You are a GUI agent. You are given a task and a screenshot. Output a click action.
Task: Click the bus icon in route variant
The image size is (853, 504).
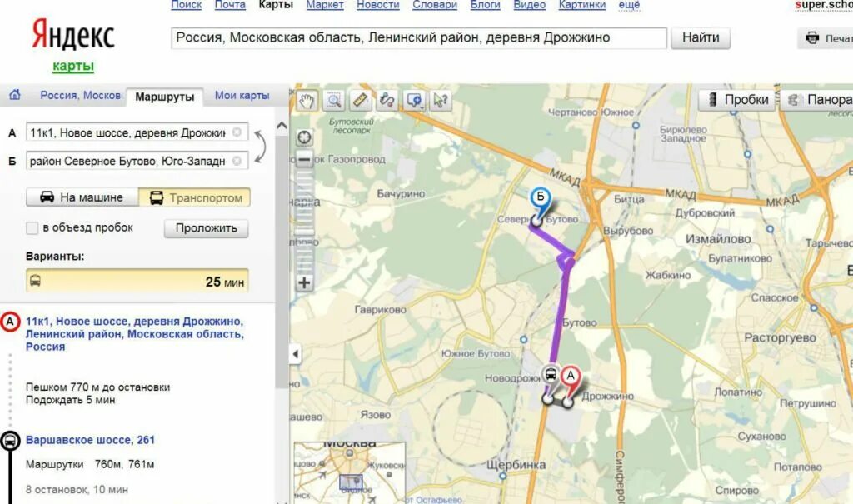35,281
